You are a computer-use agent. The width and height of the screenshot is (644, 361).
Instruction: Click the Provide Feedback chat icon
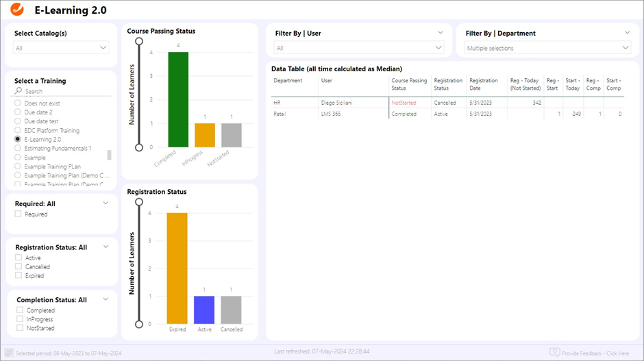click(x=554, y=353)
